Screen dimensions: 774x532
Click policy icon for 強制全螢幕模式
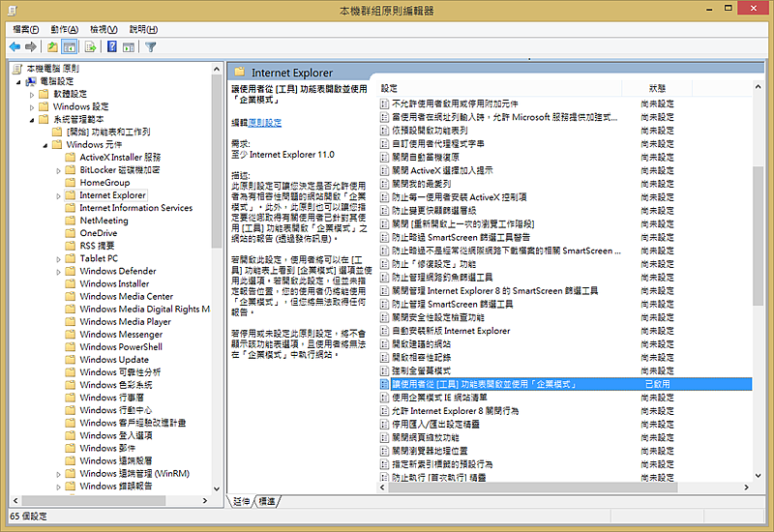384,370
